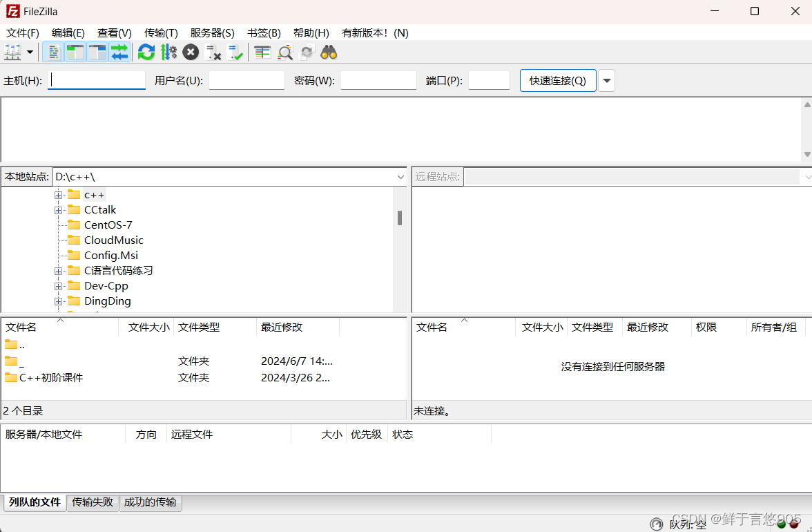Screen dimensions: 812x532
Task: Select Config.Msi folder in tree
Action: point(110,256)
